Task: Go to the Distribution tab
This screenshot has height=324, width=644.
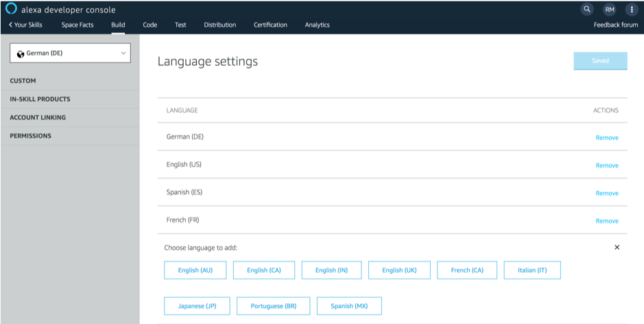Action: click(219, 25)
